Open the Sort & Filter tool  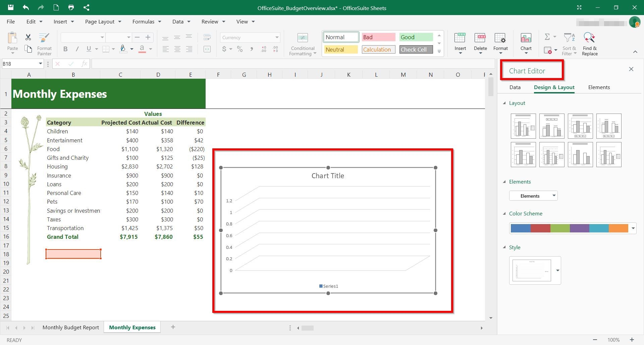pyautogui.click(x=569, y=43)
